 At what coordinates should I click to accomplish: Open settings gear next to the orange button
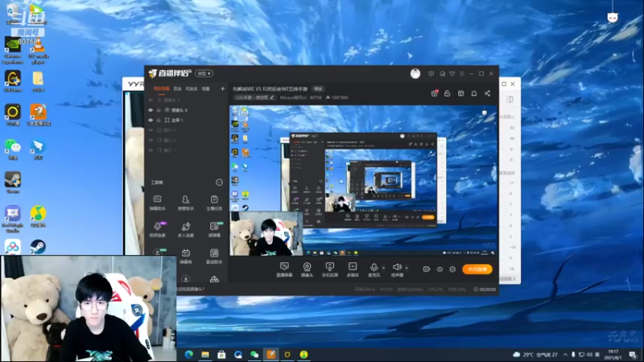(x=452, y=269)
